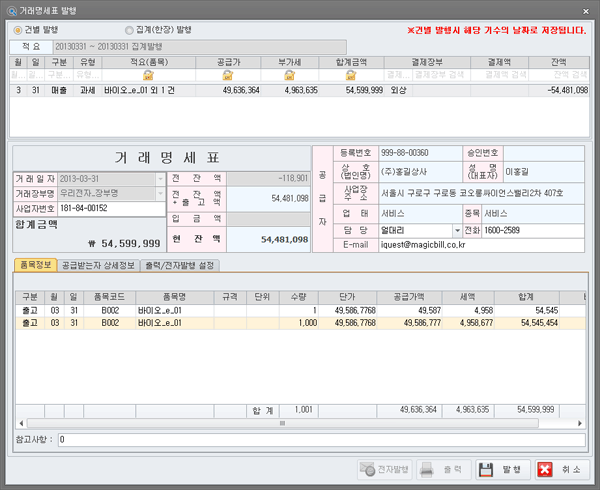Select the 건별 발행 radio option
The height and width of the screenshot is (490, 600).
[x=19, y=30]
